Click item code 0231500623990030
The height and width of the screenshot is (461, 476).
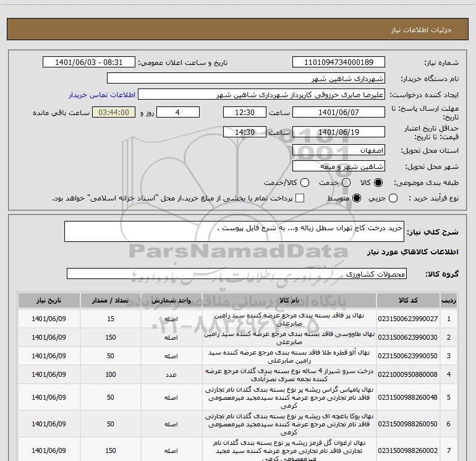coord(408,337)
